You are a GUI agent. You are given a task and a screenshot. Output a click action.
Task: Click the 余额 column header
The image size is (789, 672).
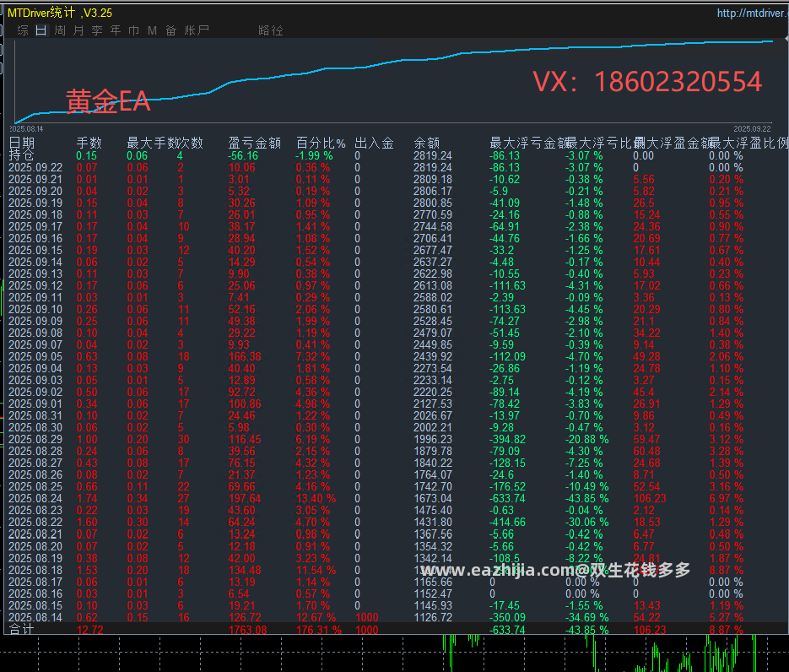pyautogui.click(x=427, y=143)
